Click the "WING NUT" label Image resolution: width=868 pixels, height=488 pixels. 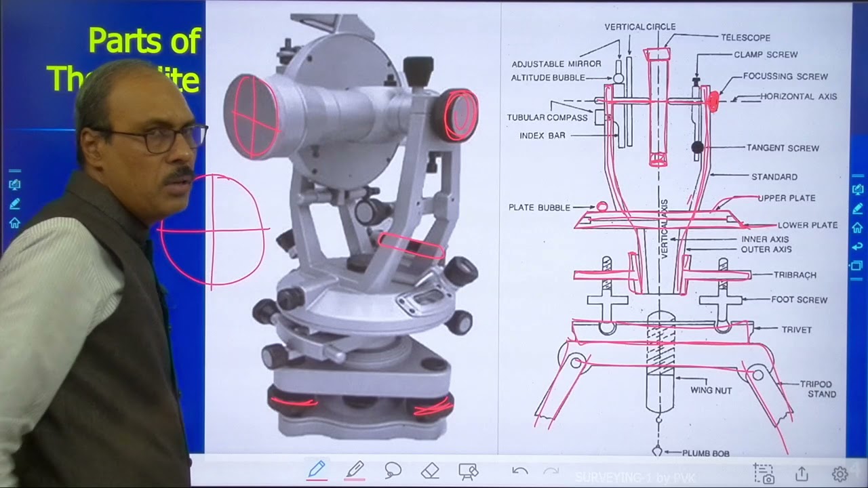click(711, 390)
